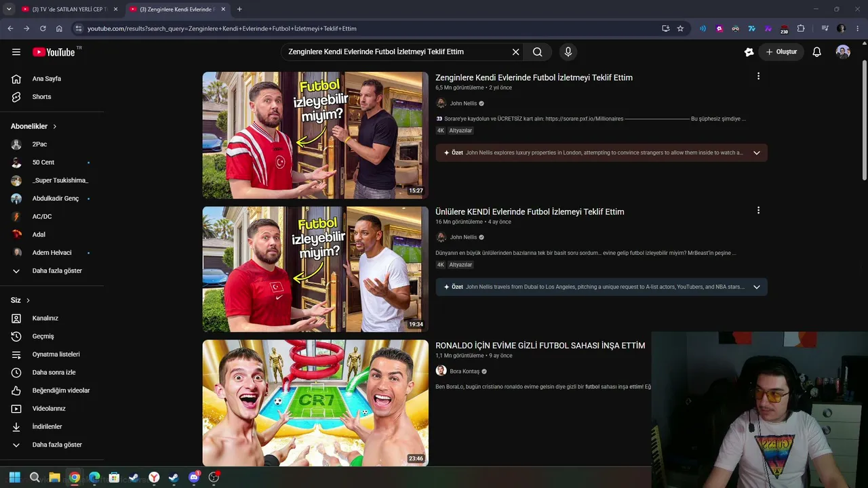This screenshot has height=488, width=868.
Task: Close the TV'de SATILAN YERLİ CEP tab
Action: [116, 9]
